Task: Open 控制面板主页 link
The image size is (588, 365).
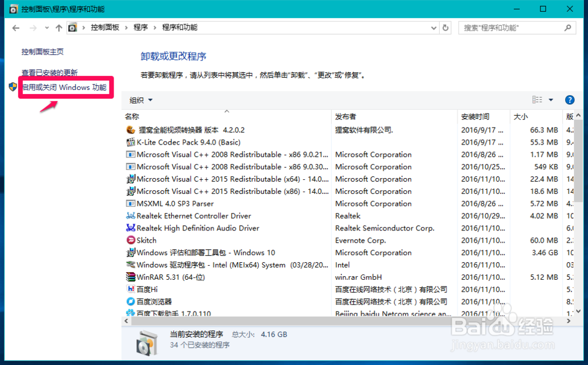Action: tap(42, 52)
